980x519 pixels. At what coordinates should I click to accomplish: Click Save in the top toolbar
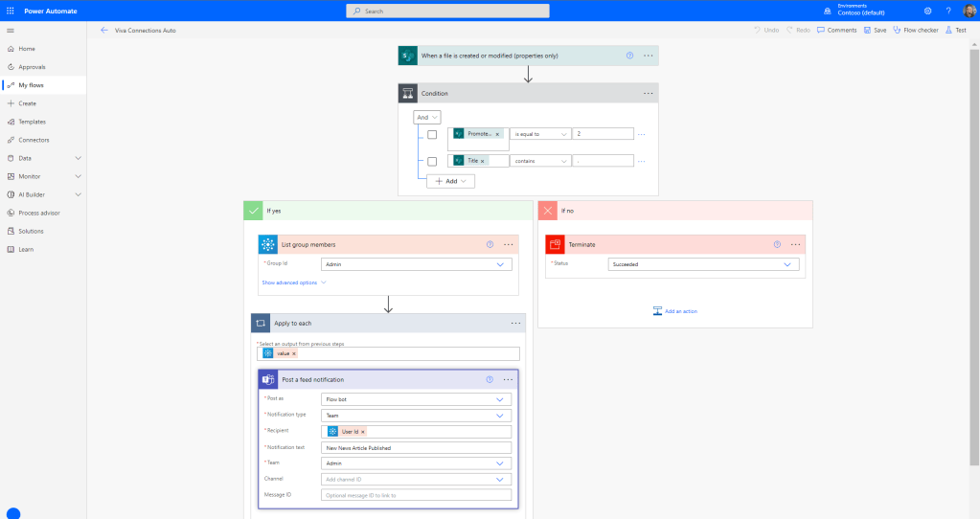pyautogui.click(x=874, y=30)
